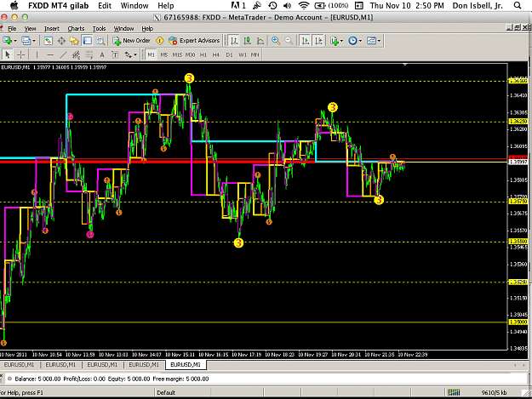Open the Indicators list icon

pyautogui.click(x=335, y=41)
